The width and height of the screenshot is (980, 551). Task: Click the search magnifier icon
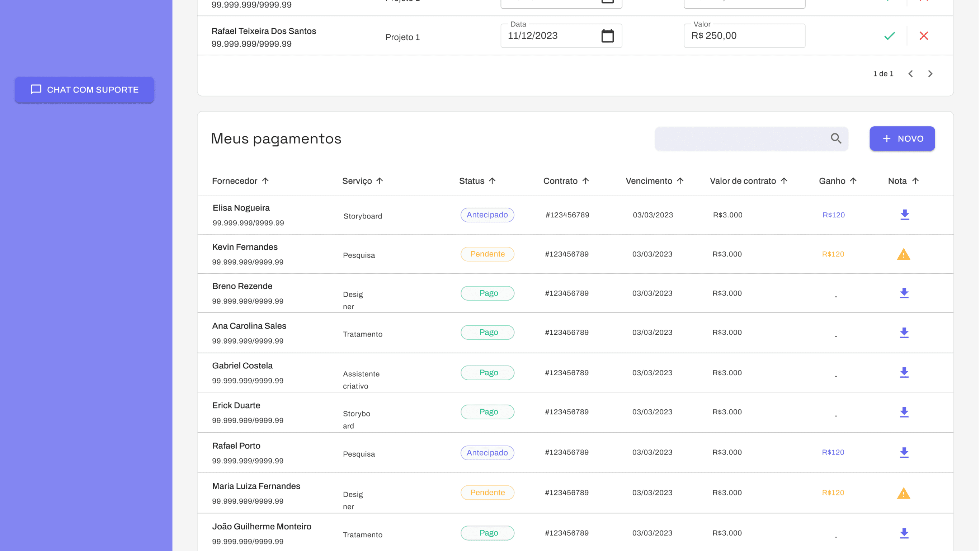(836, 138)
